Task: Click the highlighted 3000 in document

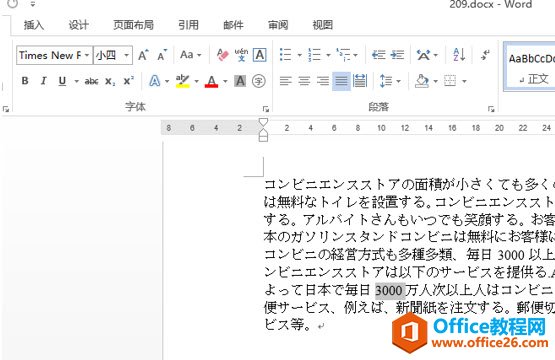Action: (x=390, y=291)
